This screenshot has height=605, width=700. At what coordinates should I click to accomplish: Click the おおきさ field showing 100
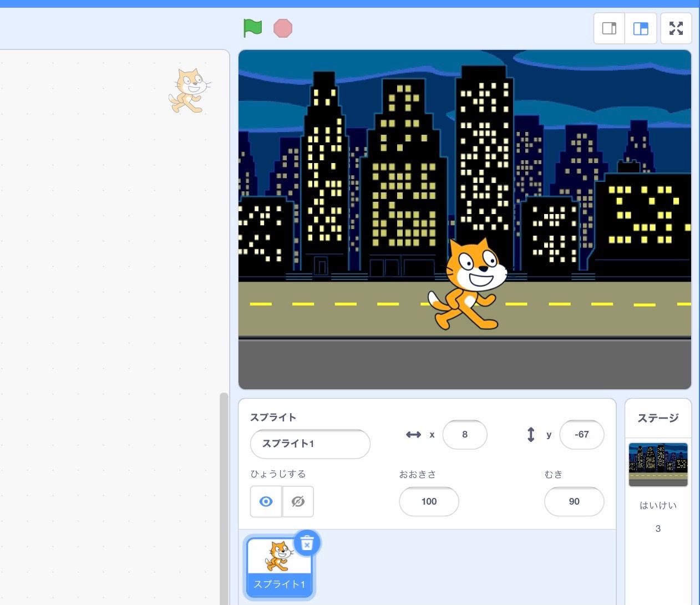(428, 501)
